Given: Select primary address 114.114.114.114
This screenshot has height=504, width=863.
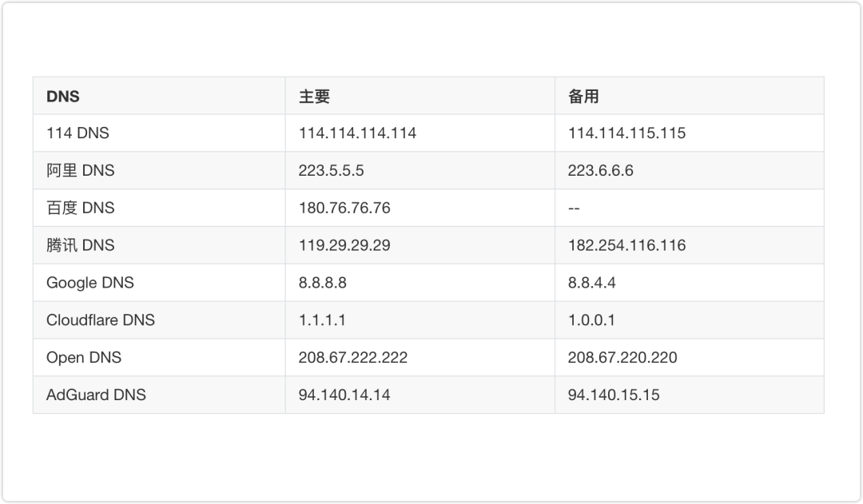Looking at the screenshot, I should click(x=357, y=133).
